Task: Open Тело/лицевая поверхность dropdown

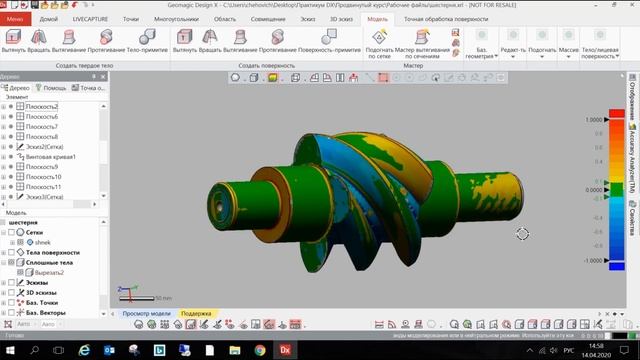Action: [x=600, y=44]
